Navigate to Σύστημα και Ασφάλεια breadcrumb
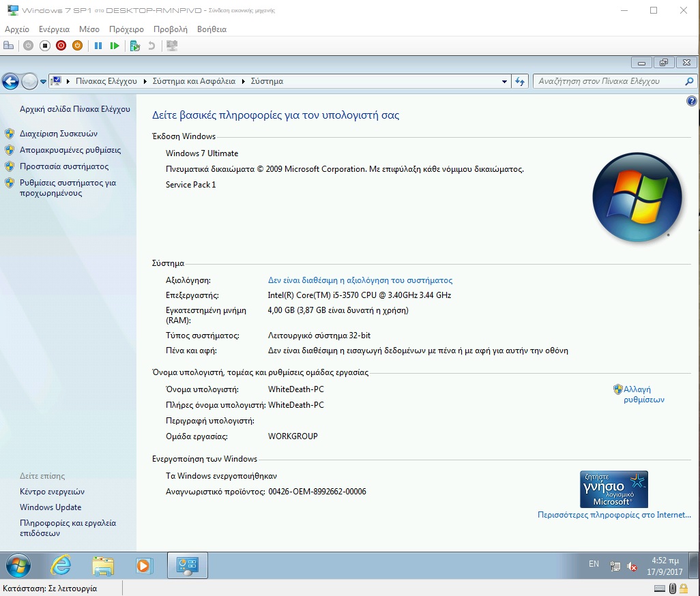This screenshot has height=596, width=700. (x=194, y=81)
